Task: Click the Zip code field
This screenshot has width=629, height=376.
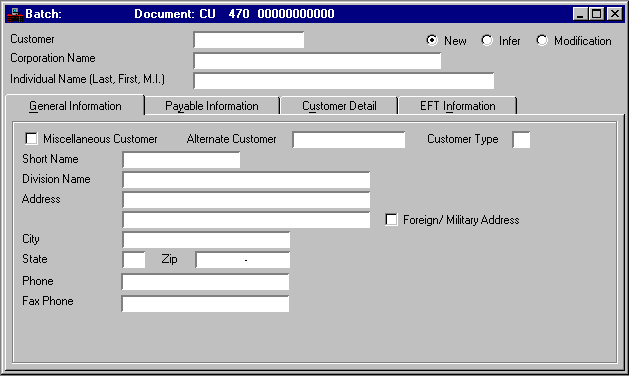Action: [243, 260]
